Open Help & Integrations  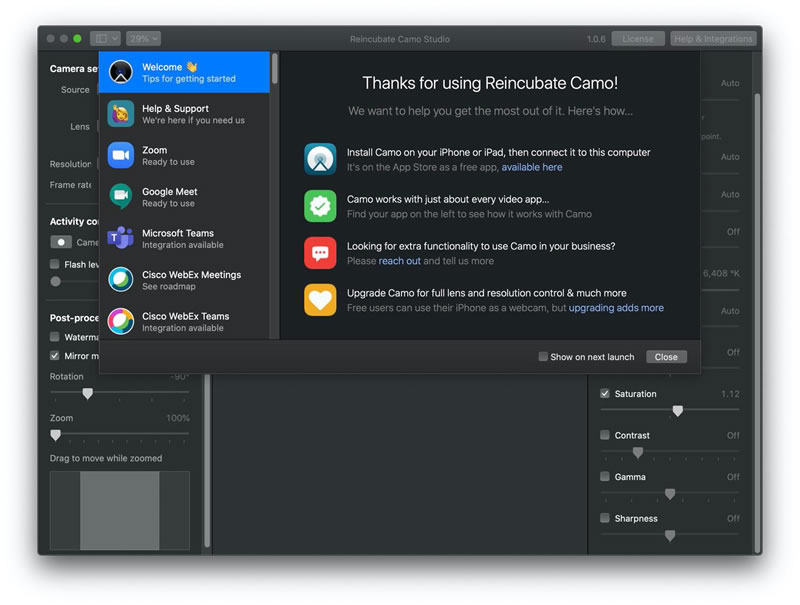tap(713, 39)
